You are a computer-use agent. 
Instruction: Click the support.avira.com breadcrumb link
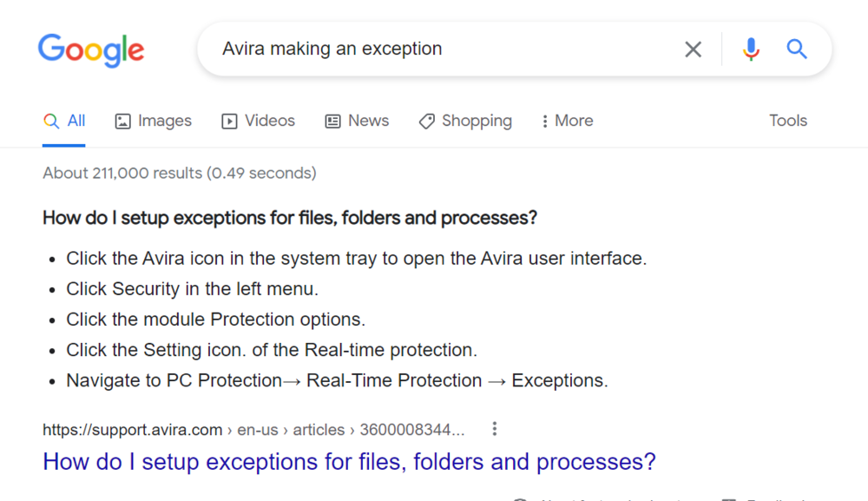pos(132,429)
